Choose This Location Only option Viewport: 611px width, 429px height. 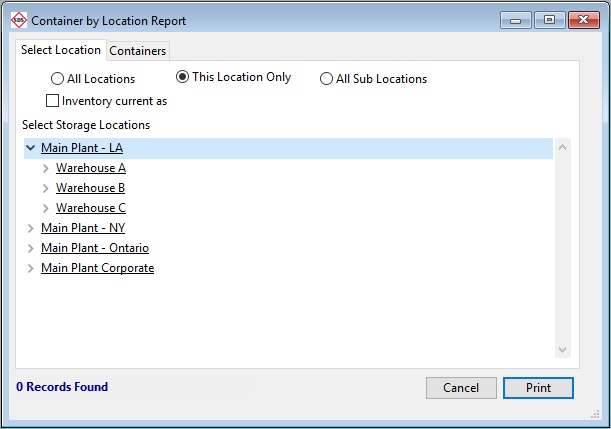click(x=183, y=77)
